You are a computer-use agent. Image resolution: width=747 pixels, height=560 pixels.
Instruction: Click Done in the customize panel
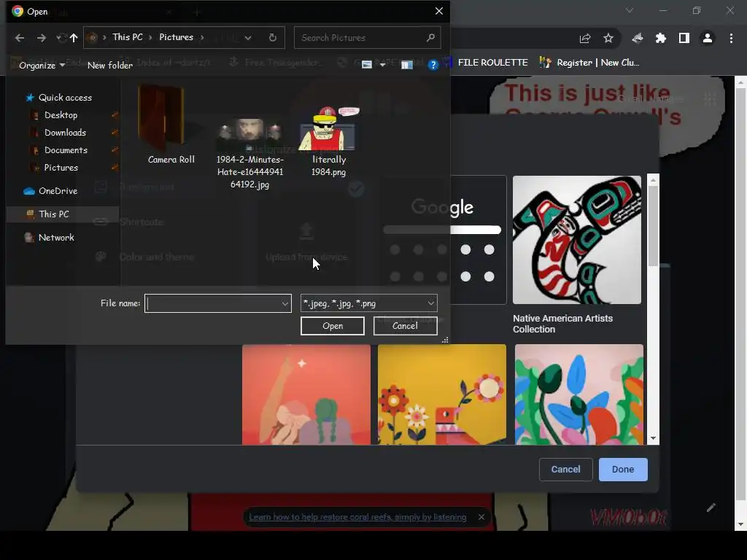coord(623,470)
